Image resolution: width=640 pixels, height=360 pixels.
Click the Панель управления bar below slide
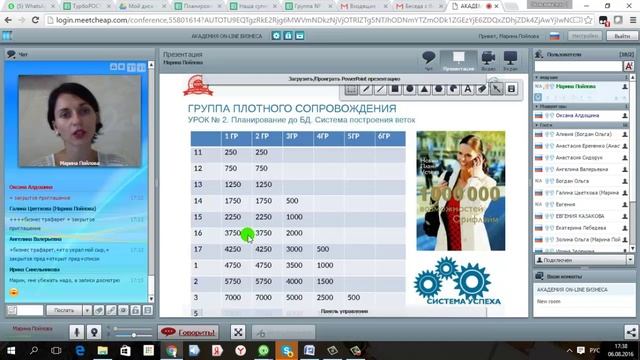click(x=344, y=311)
